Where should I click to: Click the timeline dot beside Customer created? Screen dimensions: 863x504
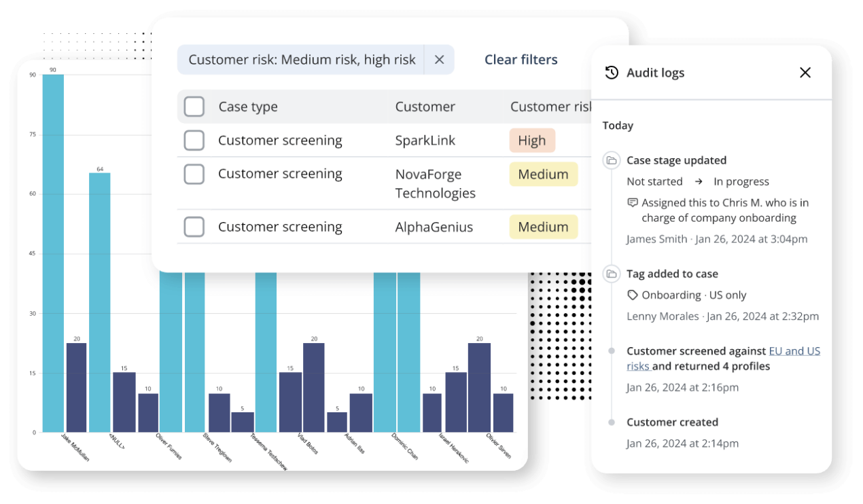(612, 422)
